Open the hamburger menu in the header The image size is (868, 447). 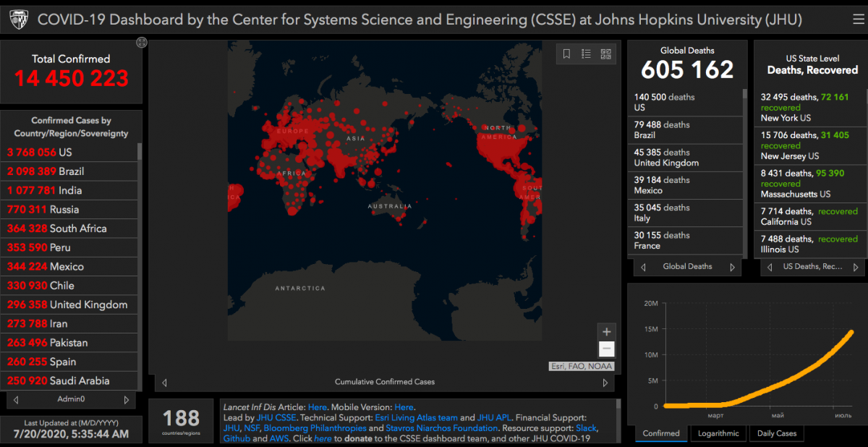click(x=859, y=20)
